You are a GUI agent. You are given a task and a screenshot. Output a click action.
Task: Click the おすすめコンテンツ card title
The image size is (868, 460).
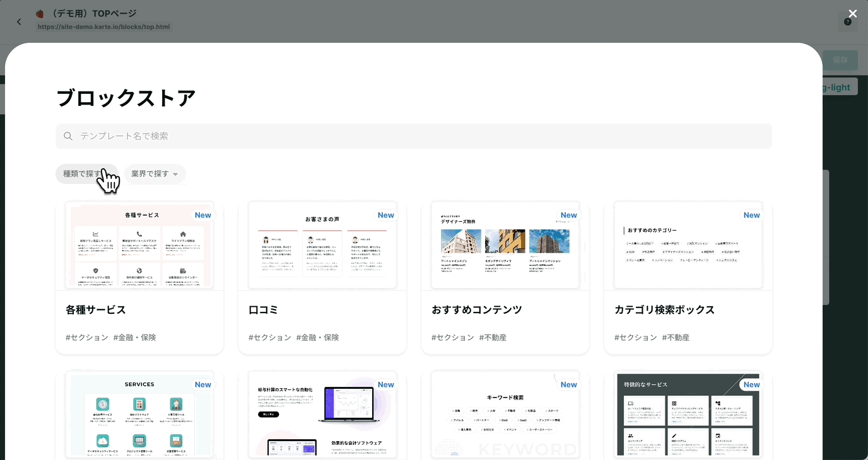click(477, 310)
